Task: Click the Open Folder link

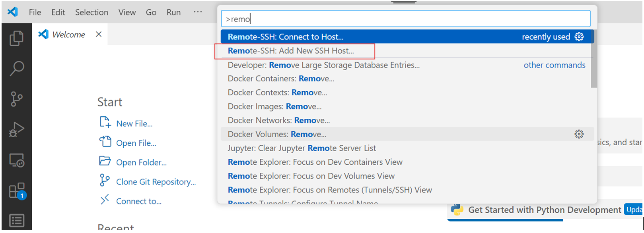Action: tap(141, 162)
